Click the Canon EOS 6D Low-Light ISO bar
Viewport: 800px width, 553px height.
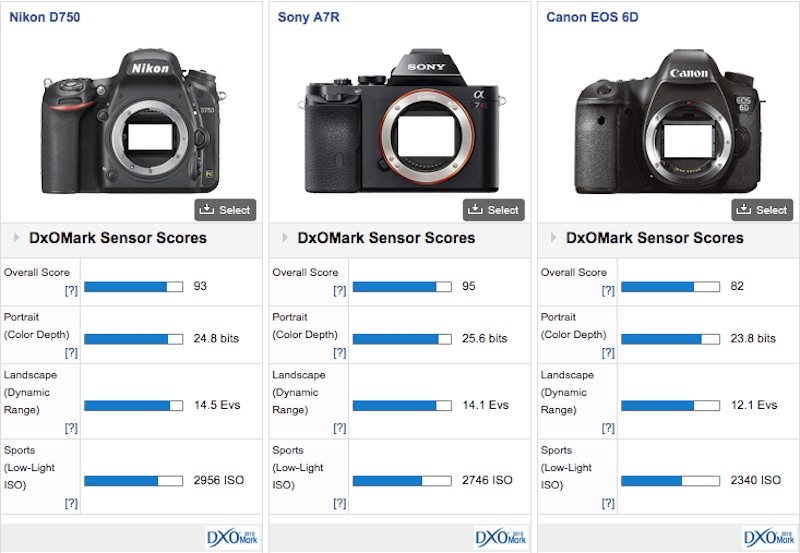[670, 481]
